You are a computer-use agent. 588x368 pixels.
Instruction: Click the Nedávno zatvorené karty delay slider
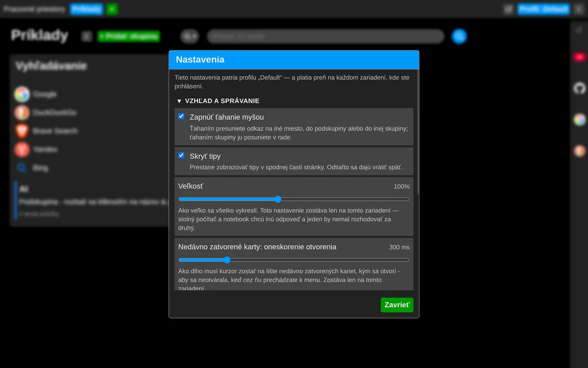pyautogui.click(x=294, y=260)
